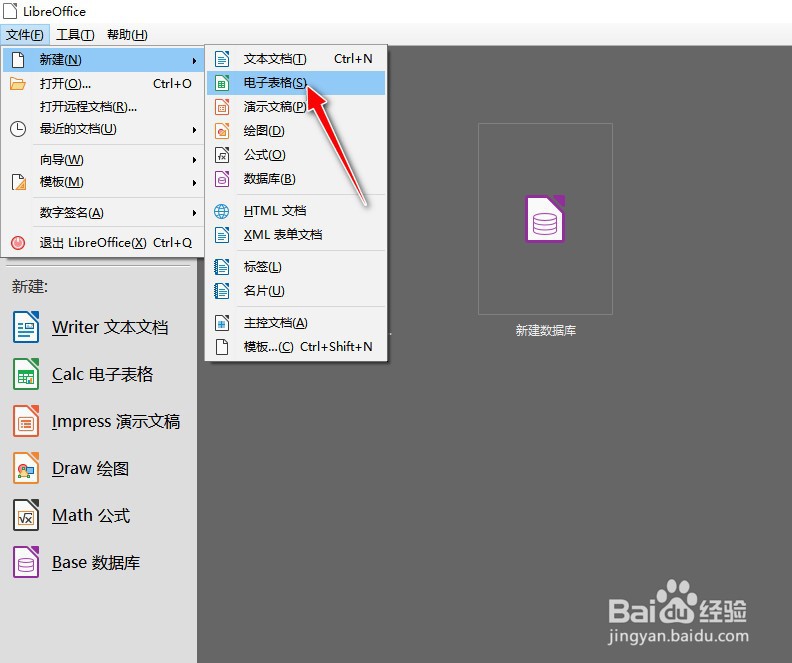Click the Base database icon in sidebar
Viewport: 792px width, 663px height.
[26, 562]
